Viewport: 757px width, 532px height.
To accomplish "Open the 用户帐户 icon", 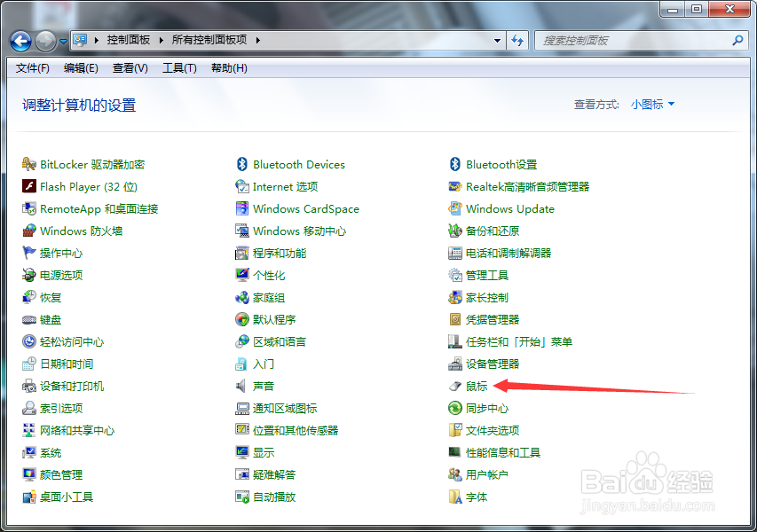I will pyautogui.click(x=454, y=474).
